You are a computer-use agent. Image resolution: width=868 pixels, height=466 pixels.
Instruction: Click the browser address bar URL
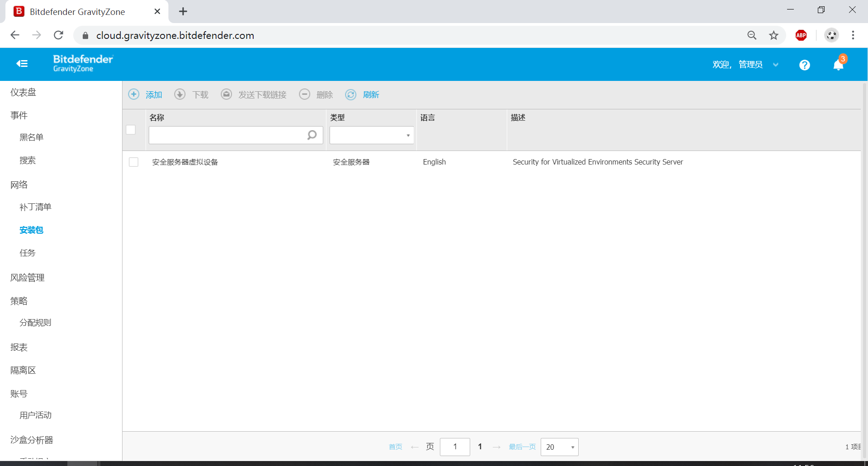175,35
